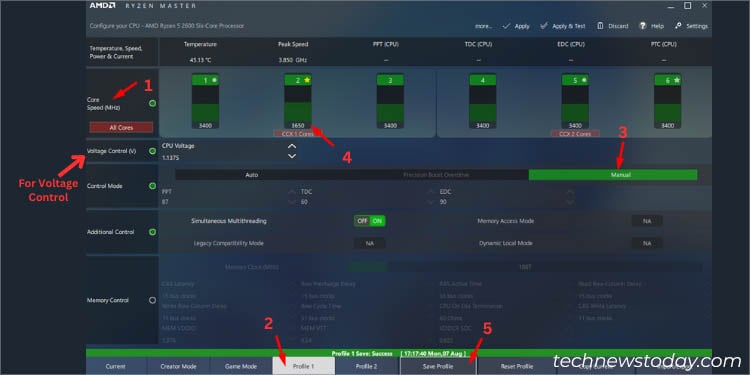
Task: Toggle Control Mode green indicator
Action: [153, 186]
